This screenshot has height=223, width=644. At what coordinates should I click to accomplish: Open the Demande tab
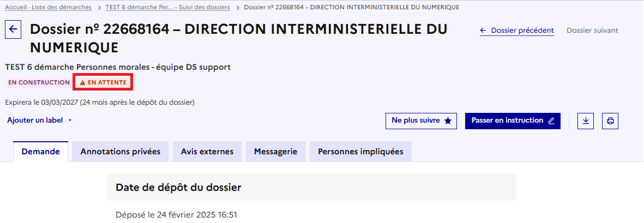pos(40,152)
